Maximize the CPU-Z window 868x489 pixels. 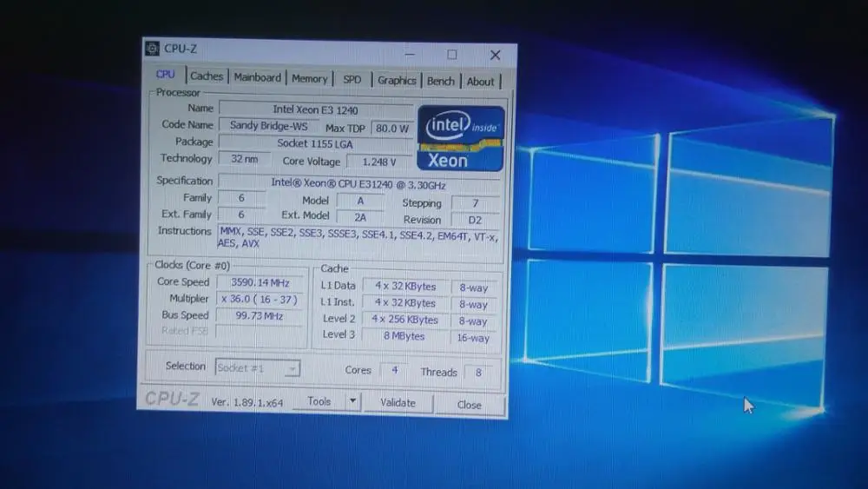coord(452,54)
